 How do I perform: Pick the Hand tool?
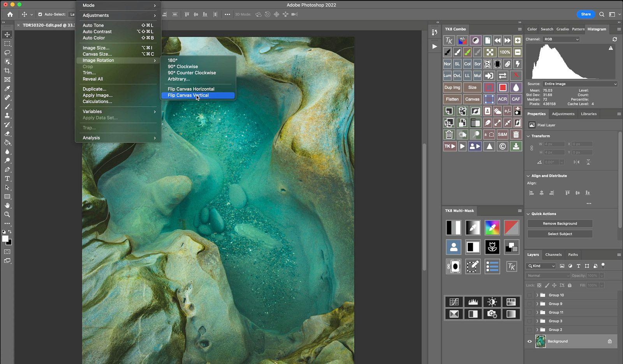[x=7, y=206]
